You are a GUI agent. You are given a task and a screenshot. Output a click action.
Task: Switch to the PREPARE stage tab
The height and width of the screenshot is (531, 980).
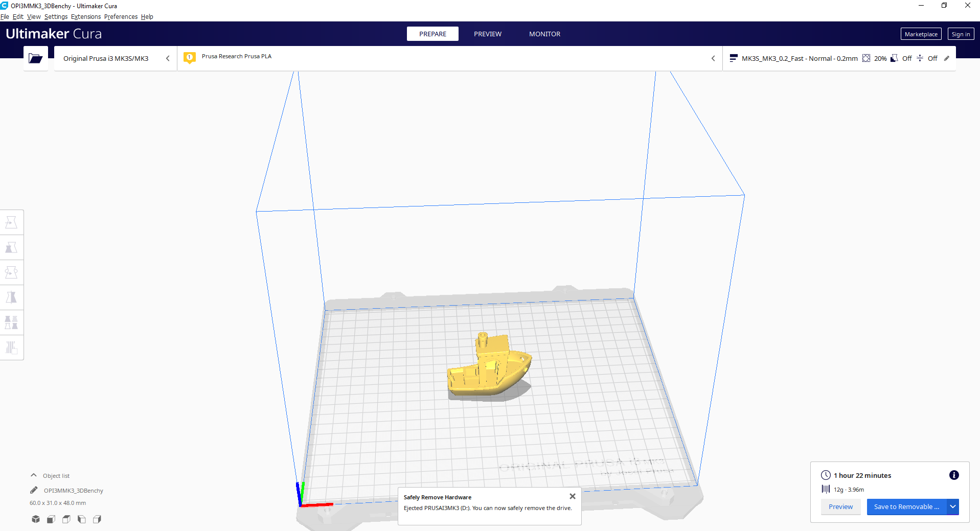point(432,34)
